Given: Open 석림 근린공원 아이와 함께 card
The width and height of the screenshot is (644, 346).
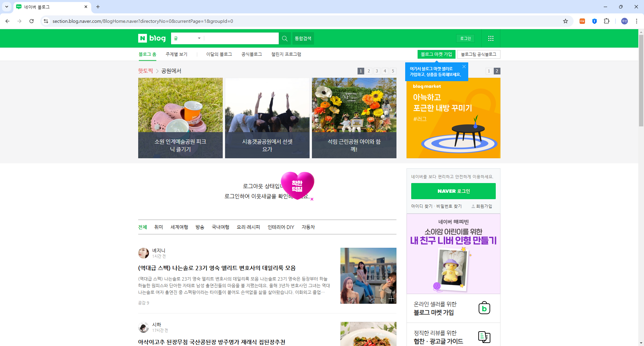Looking at the screenshot, I should pos(354,118).
